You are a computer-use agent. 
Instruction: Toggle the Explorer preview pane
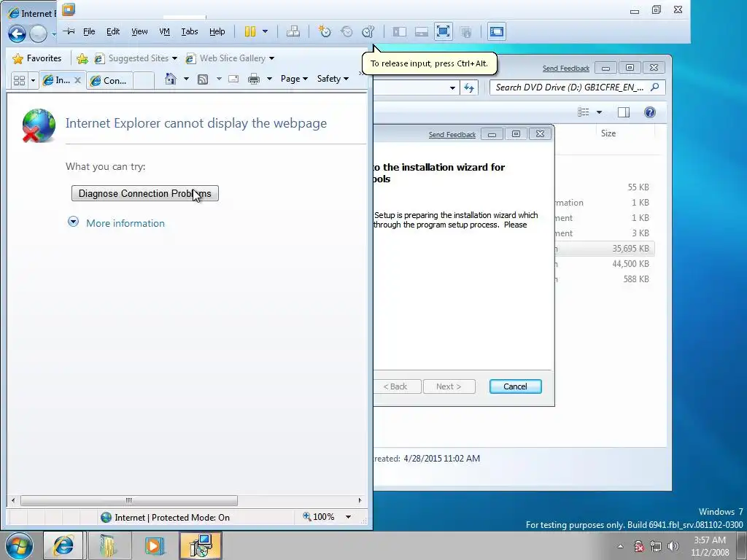623,112
